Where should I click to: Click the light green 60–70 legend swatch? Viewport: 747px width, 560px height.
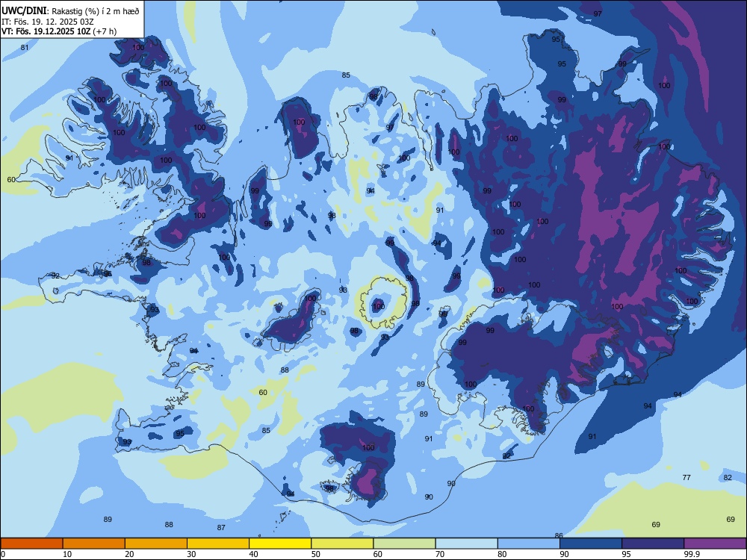click(404, 544)
